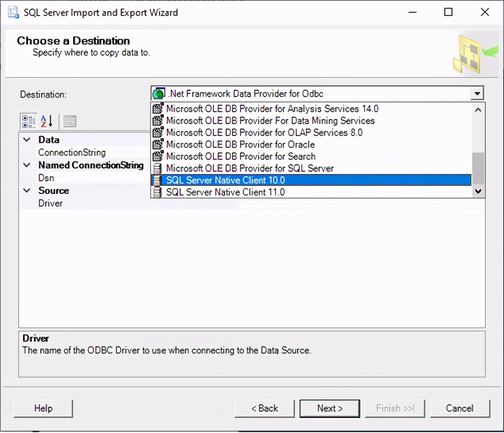Proceed with the Next button
The image size is (504, 433).
tap(330, 408)
